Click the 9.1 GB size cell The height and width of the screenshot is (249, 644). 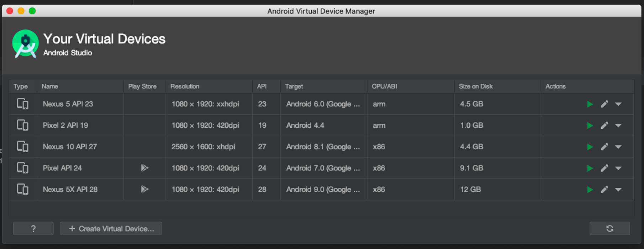coord(498,168)
